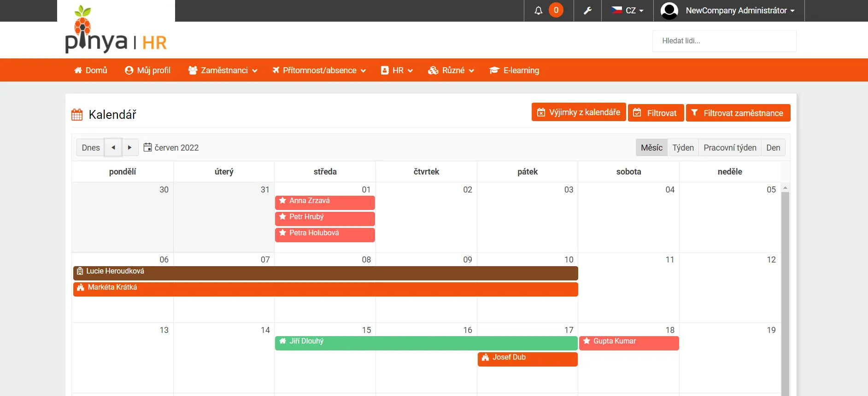Click star icon on Anna Zrzavá event
Screen dimensions: 868x396
click(x=283, y=201)
